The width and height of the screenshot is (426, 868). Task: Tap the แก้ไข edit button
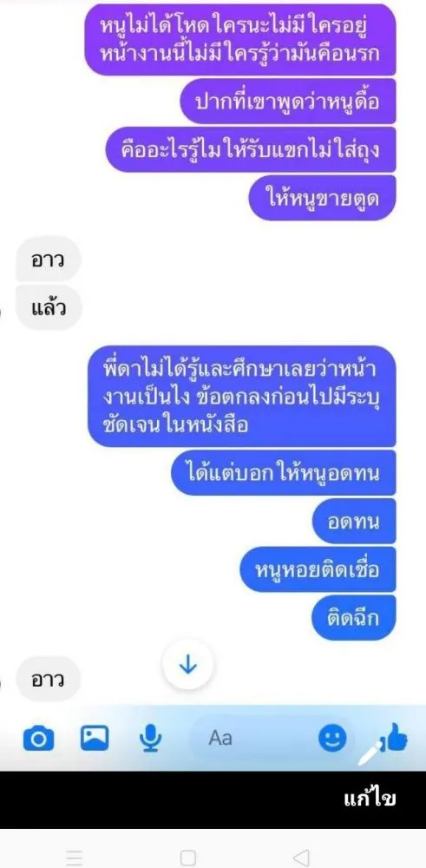370,799
